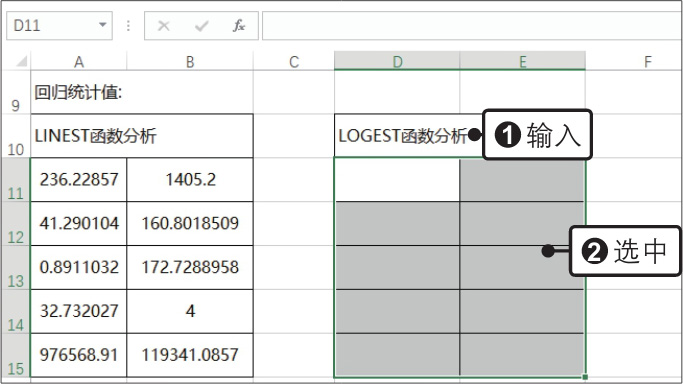Select column C header
The width and height of the screenshot is (683, 384).
294,61
